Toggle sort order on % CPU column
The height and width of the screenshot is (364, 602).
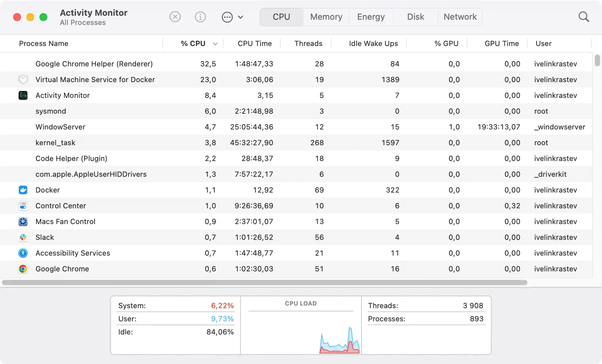(x=193, y=43)
